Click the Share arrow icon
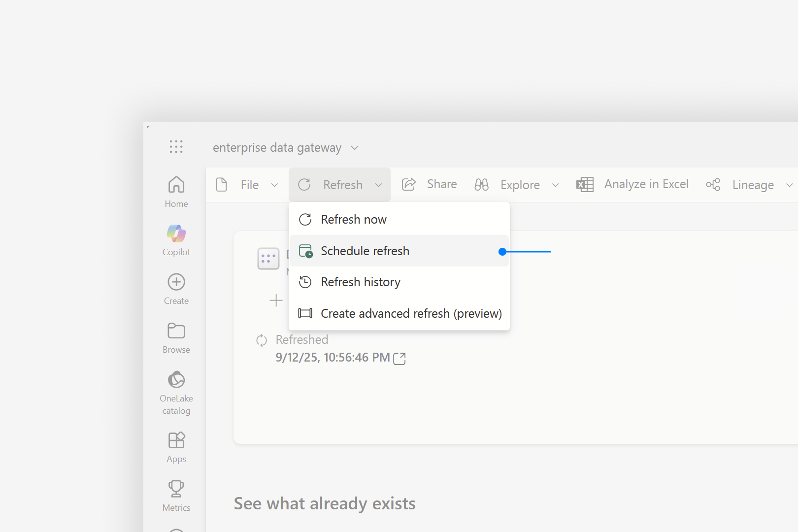This screenshot has width=798, height=532. point(409,184)
